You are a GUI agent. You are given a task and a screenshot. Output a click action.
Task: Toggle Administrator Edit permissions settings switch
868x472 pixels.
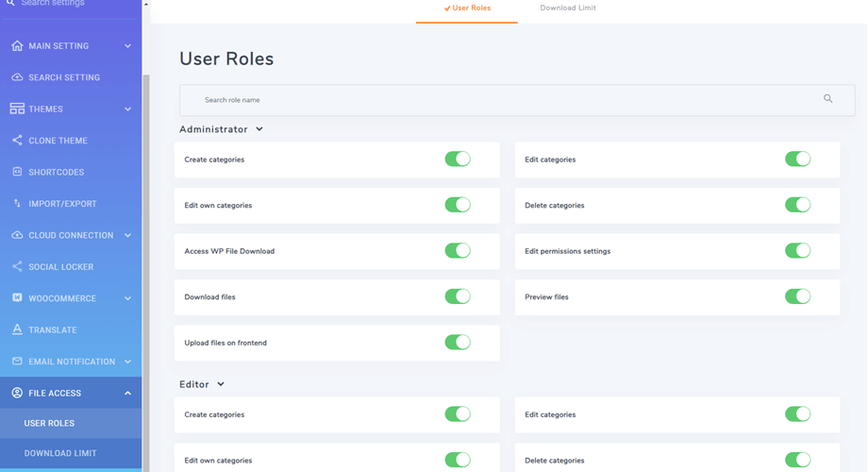(797, 251)
